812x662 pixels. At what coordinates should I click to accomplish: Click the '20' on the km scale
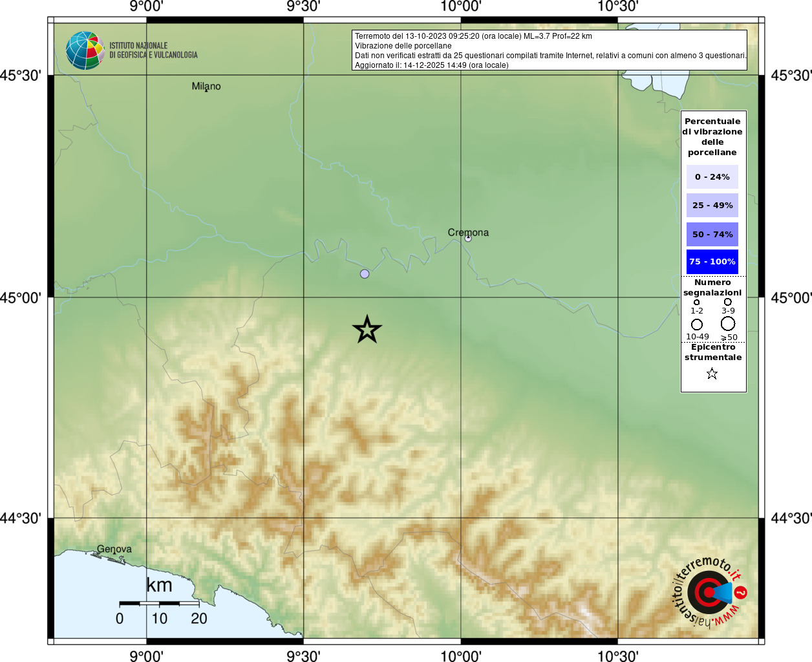tap(199, 619)
